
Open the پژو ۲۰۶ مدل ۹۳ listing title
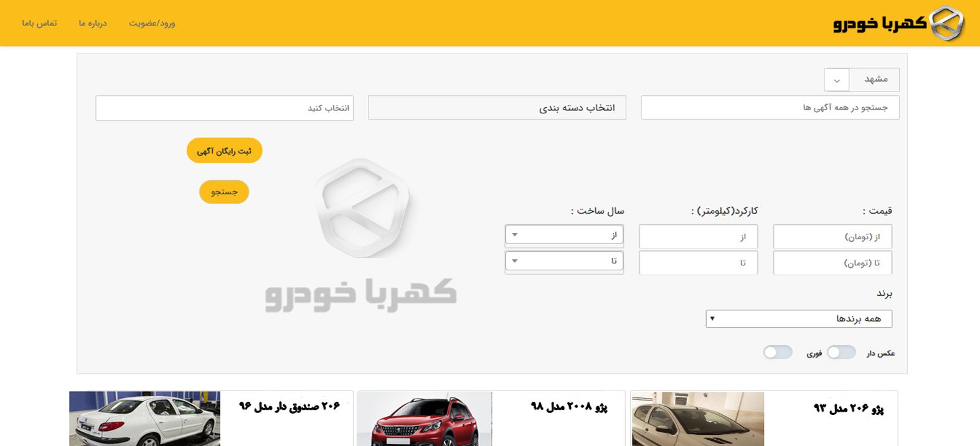(848, 409)
